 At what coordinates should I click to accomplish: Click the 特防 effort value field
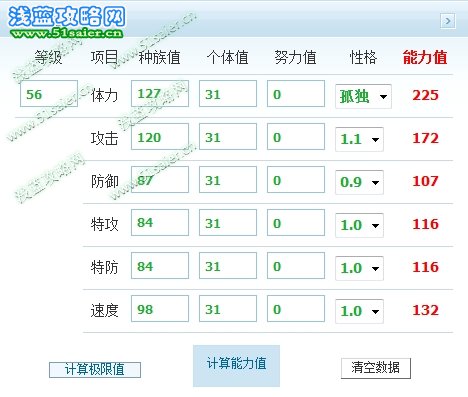(296, 266)
